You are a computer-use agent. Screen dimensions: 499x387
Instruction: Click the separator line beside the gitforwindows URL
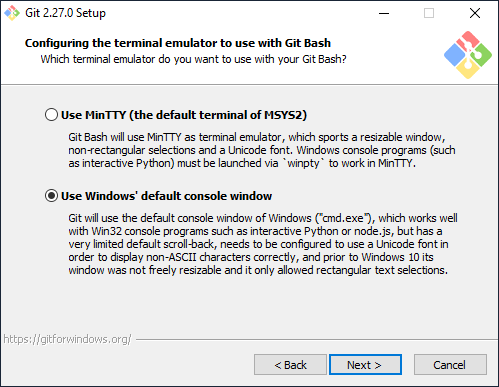click(317, 340)
